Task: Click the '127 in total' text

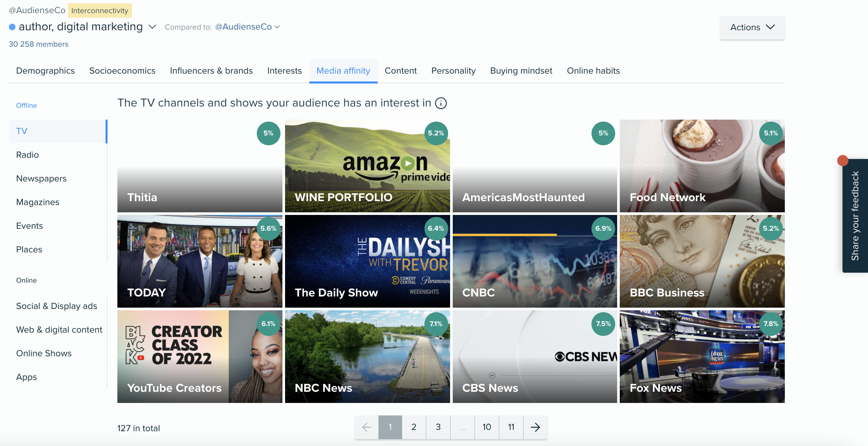Action: pyautogui.click(x=138, y=428)
